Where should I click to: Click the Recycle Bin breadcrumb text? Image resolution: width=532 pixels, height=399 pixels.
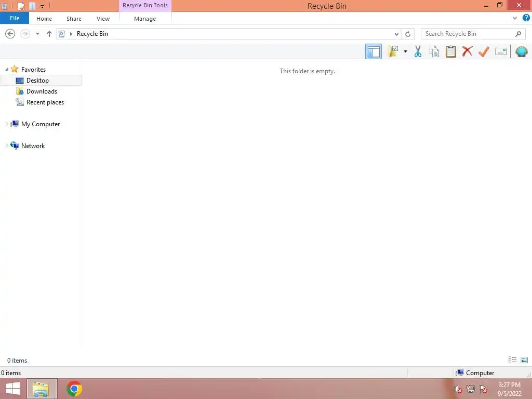[x=92, y=34]
